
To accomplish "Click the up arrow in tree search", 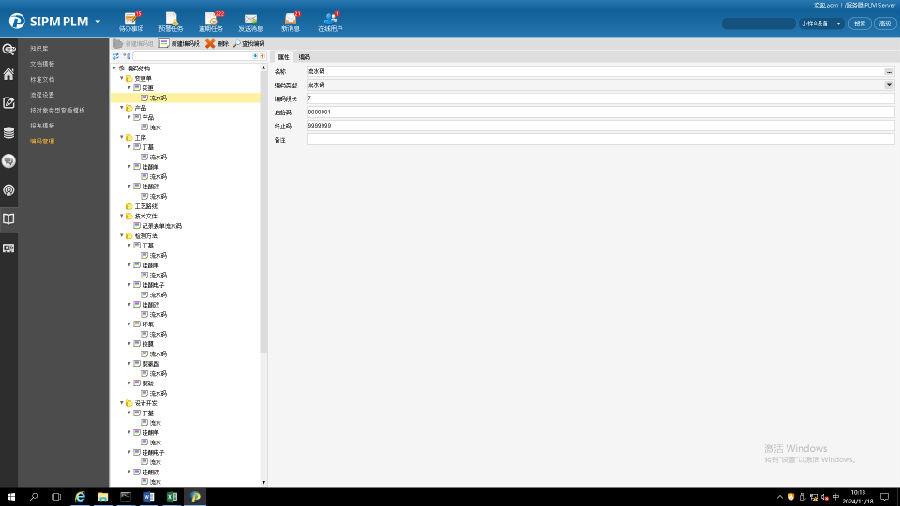I will [x=262, y=56].
